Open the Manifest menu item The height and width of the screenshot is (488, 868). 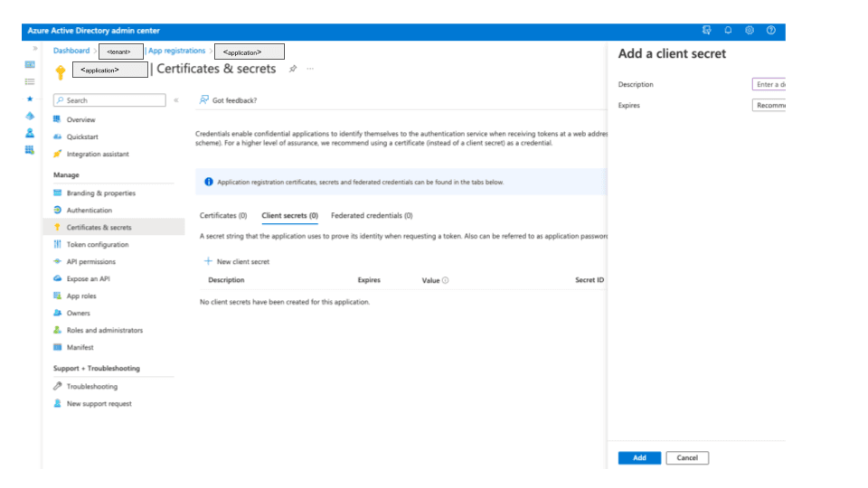coord(80,347)
